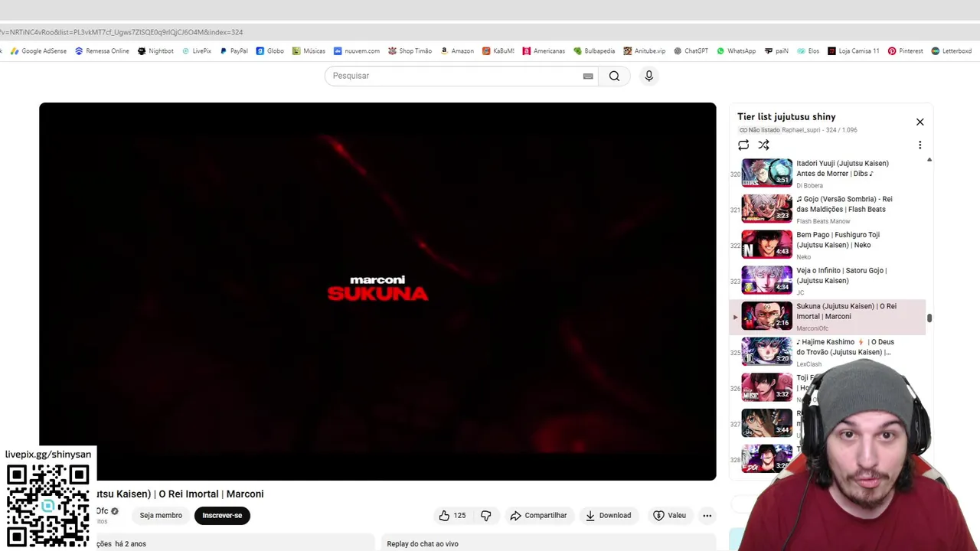Viewport: 980px width, 551px height.
Task: Open KaBuM! bookmark
Action: (498, 51)
